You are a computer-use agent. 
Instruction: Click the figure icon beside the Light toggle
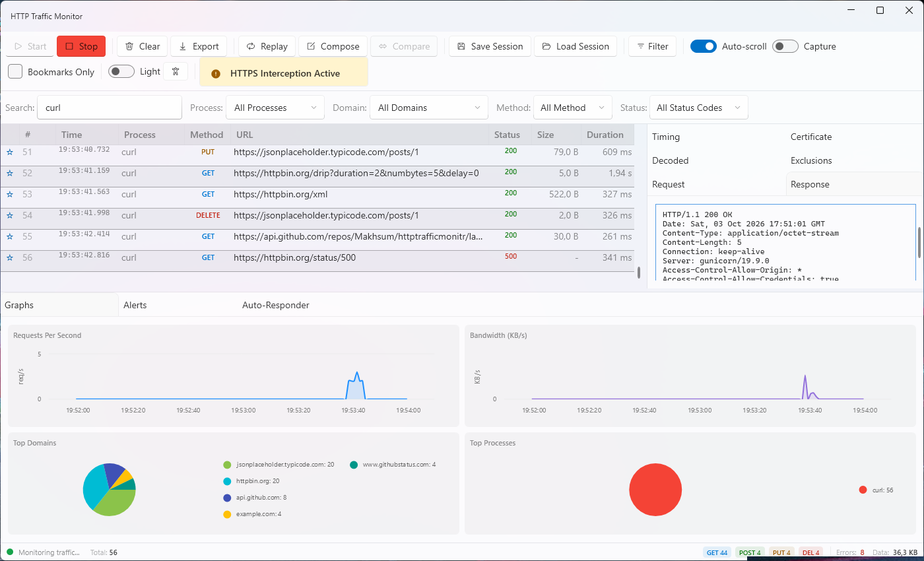[x=176, y=71]
